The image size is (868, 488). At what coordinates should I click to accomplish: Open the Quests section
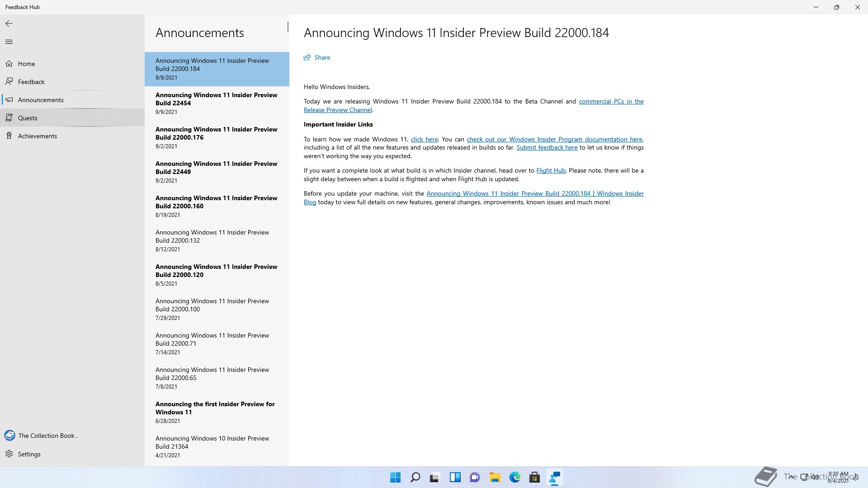[x=72, y=118]
